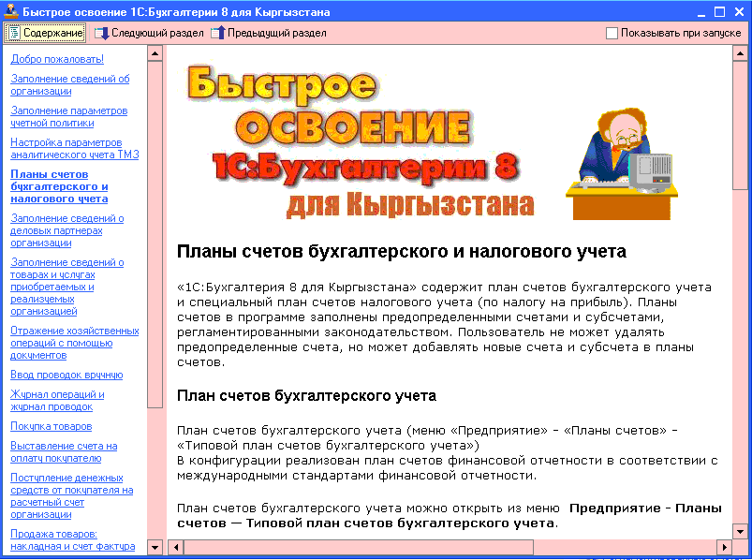Toggle the Показывать при запуске checkbox
Image resolution: width=752 pixels, height=560 pixels.
coord(612,33)
